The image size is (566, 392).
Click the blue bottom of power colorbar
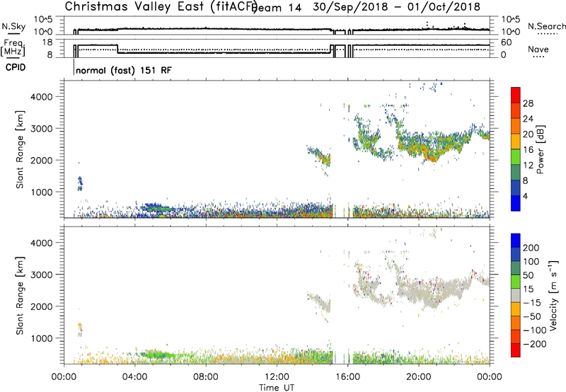(516, 203)
